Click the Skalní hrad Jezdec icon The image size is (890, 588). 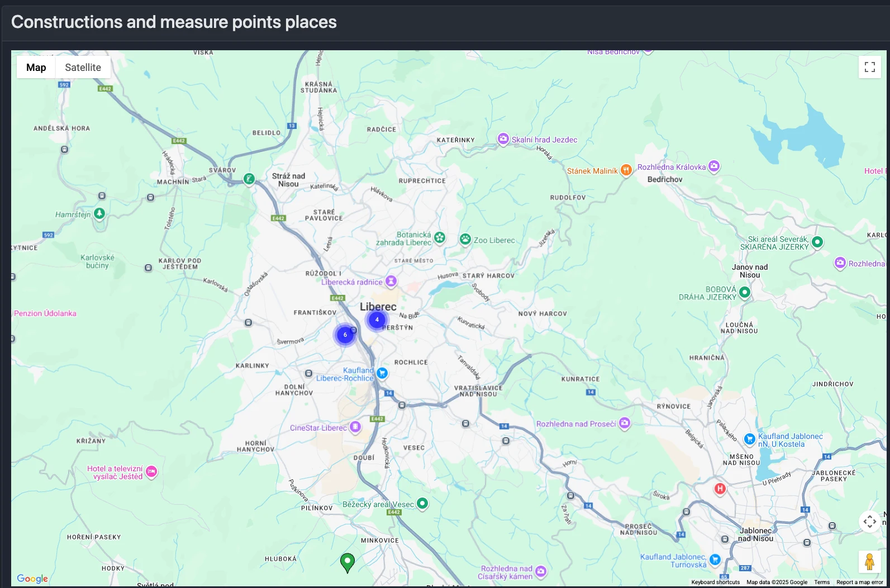coord(503,139)
